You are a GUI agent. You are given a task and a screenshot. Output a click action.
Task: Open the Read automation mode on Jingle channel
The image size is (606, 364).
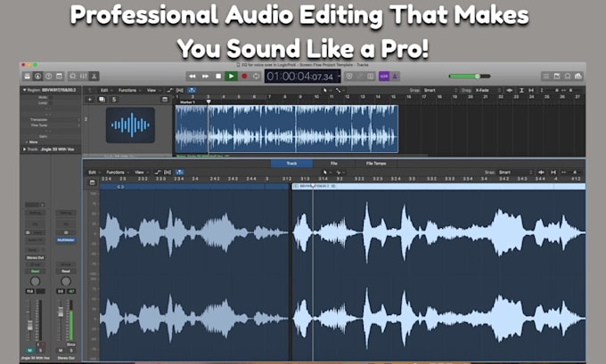tap(35, 271)
